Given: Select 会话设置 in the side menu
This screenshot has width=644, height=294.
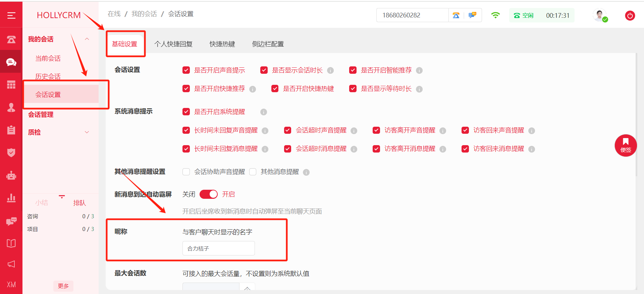Looking at the screenshot, I should click(x=61, y=94).
